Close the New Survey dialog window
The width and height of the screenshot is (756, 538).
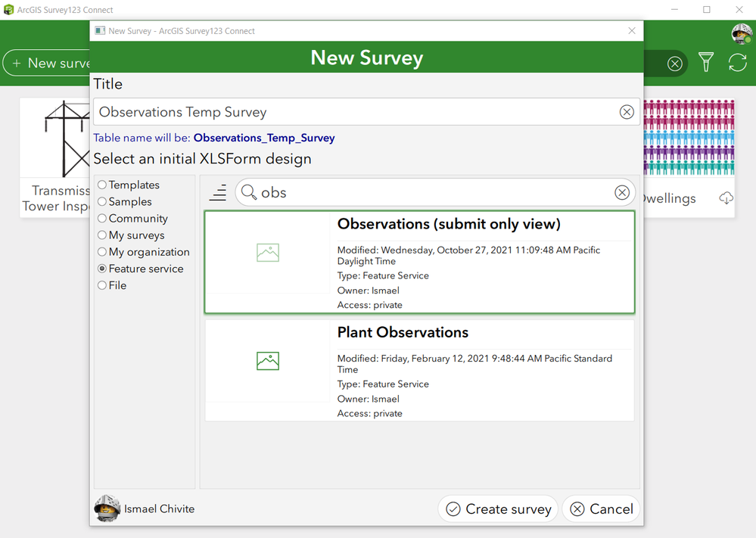pos(632,31)
